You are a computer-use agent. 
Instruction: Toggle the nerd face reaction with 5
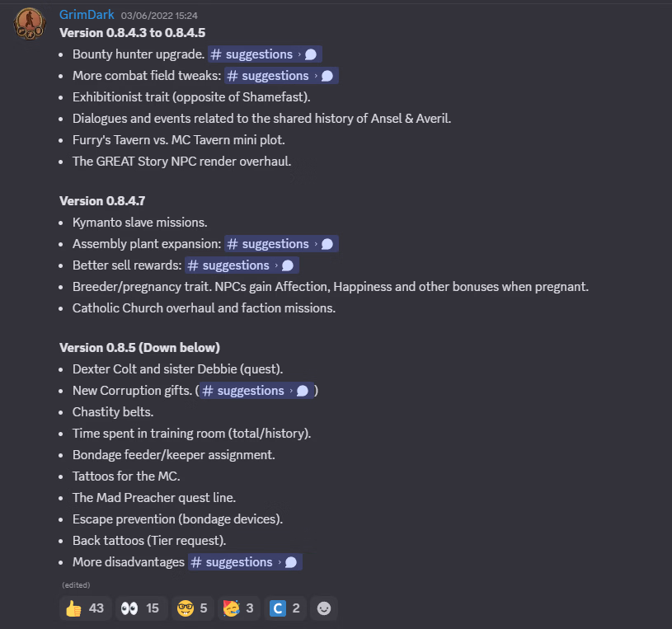191,608
